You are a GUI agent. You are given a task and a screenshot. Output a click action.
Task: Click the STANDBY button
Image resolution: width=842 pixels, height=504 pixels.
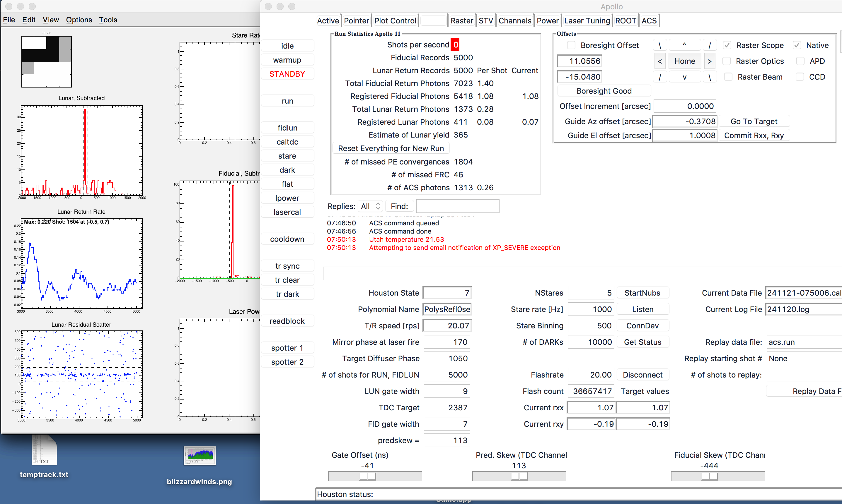pos(287,74)
